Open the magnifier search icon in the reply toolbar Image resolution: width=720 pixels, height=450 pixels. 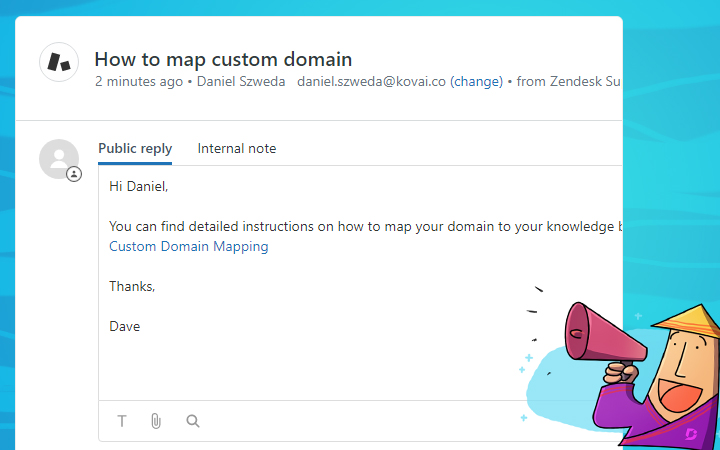[193, 421]
